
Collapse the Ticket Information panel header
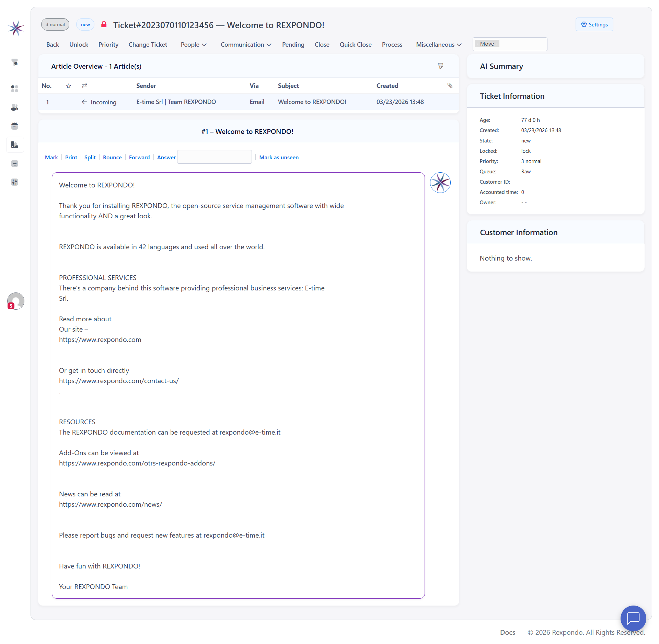(555, 96)
